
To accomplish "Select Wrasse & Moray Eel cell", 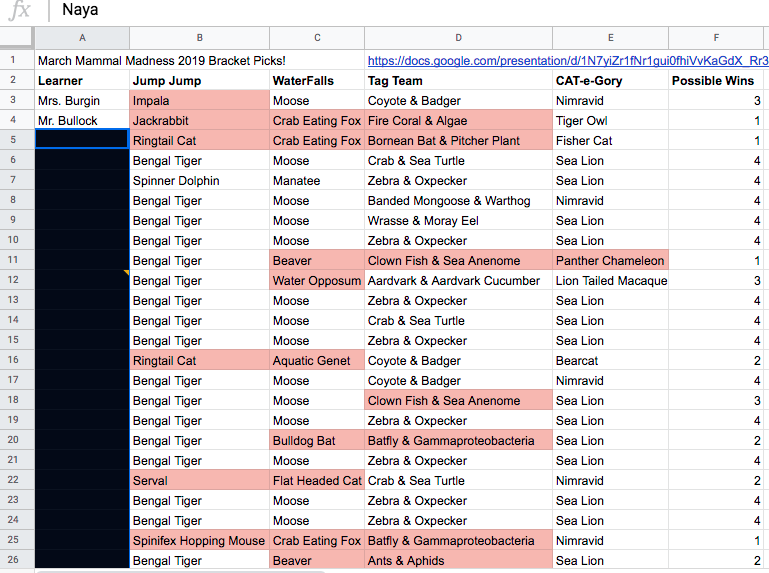I will (459, 221).
